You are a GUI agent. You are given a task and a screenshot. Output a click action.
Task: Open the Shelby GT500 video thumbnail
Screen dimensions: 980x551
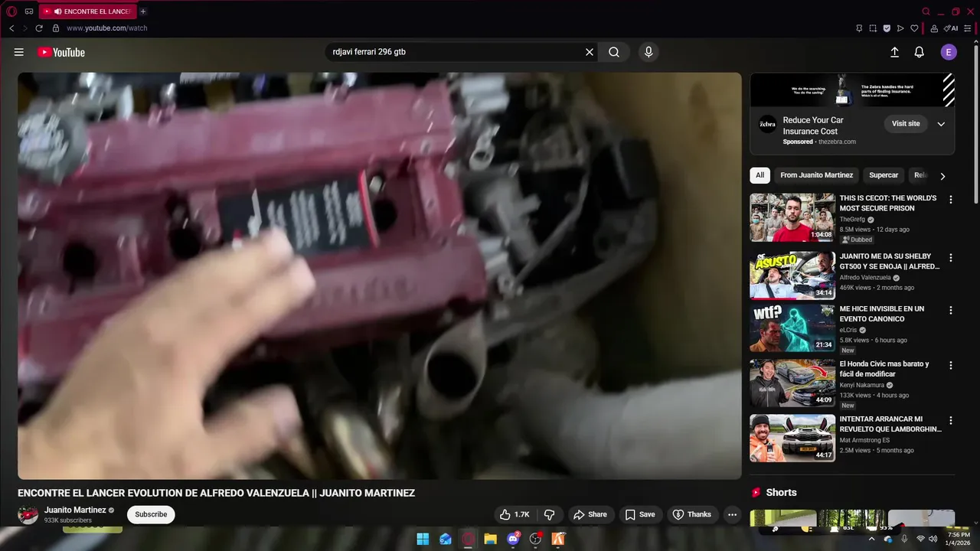click(x=792, y=275)
